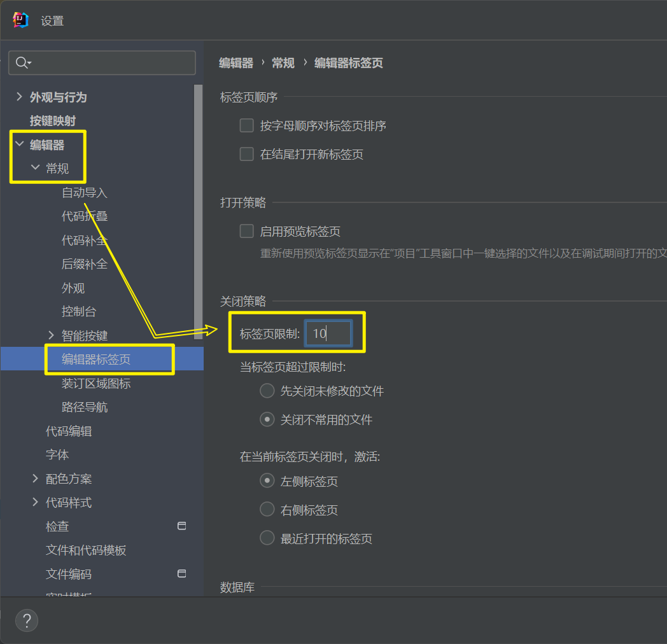Expand the 智能按键 subsection arrow
667x644 pixels.
[51, 335]
